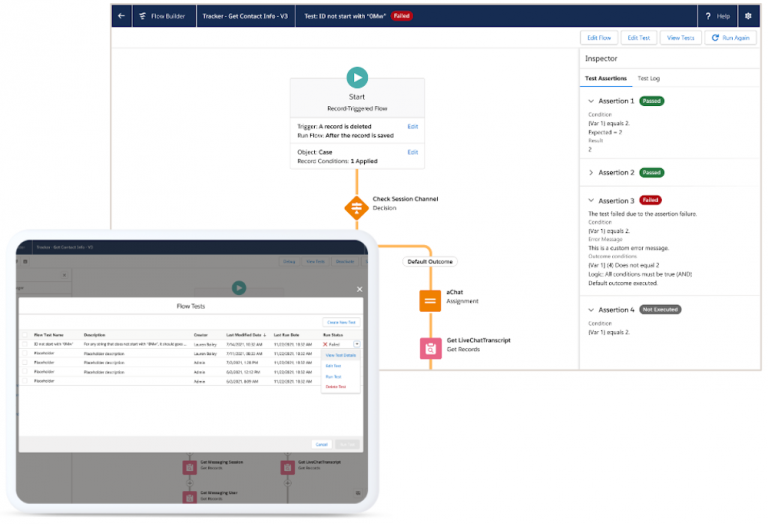Click Create New Test in Flow Tests
The height and width of the screenshot is (524, 768).
[x=342, y=322]
